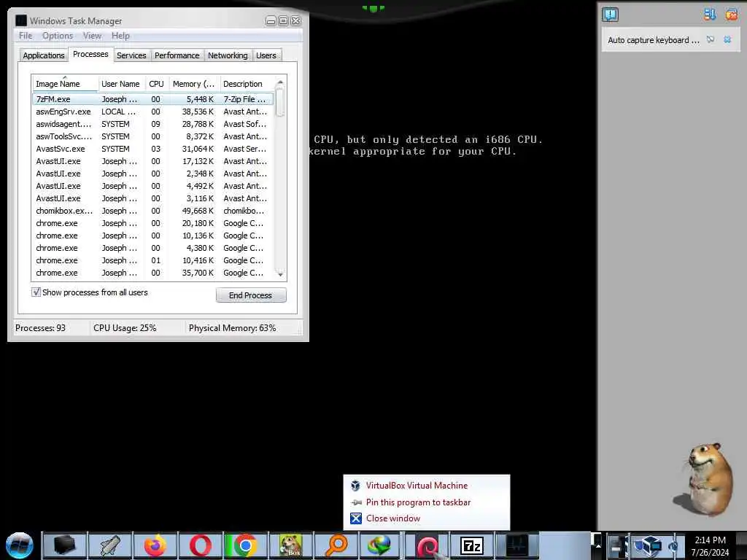747x560 pixels.
Task: Choose Close window in jump list
Action: coord(426,518)
